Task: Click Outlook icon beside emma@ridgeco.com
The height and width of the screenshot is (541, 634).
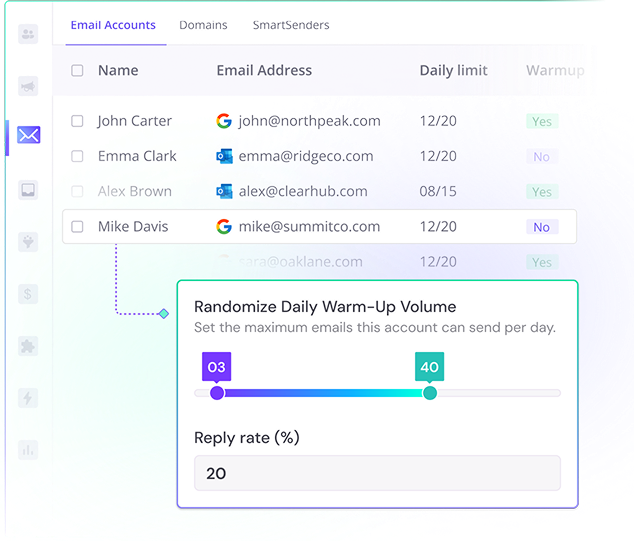Action: click(224, 156)
